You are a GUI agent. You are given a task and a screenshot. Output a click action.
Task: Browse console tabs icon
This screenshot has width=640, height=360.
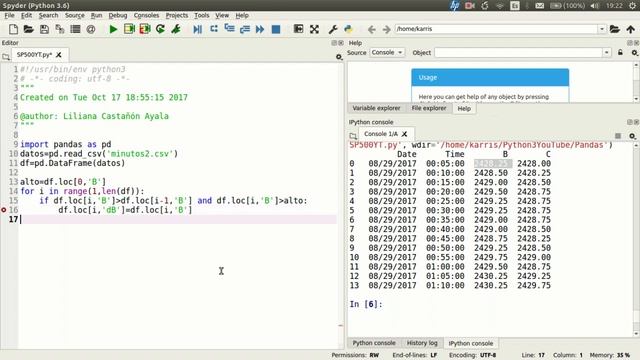coord(353,136)
